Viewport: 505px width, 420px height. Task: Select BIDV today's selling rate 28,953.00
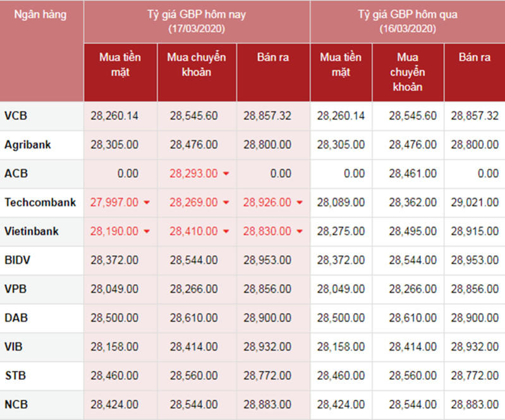point(267,260)
